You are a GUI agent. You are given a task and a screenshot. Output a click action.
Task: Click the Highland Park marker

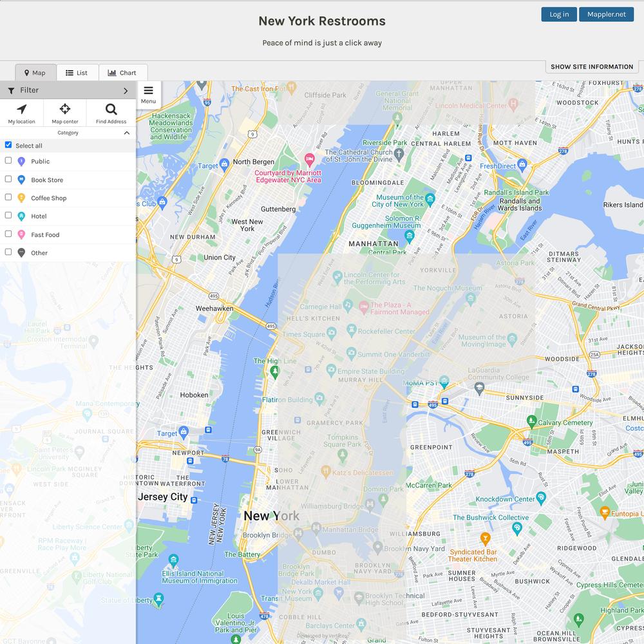(x=578, y=618)
